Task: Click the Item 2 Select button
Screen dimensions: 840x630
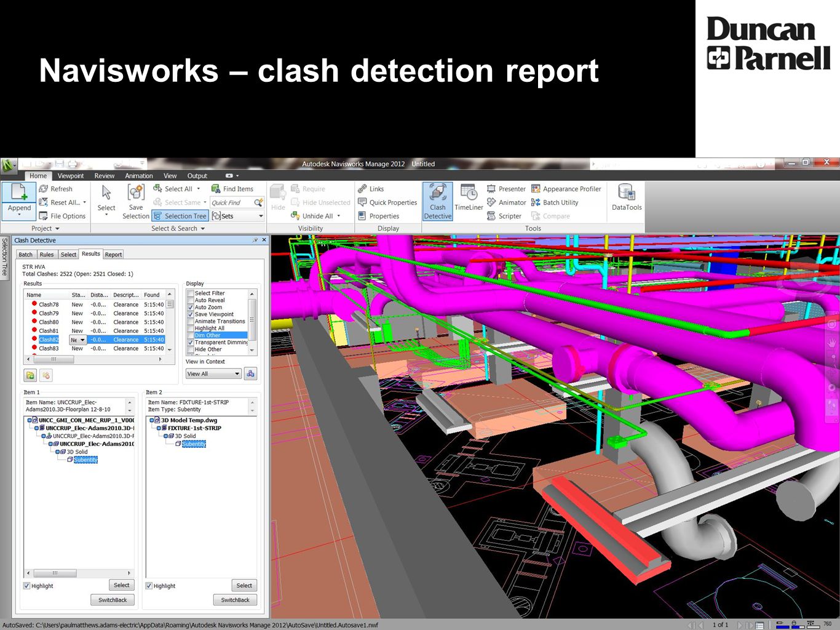Action: coord(244,586)
